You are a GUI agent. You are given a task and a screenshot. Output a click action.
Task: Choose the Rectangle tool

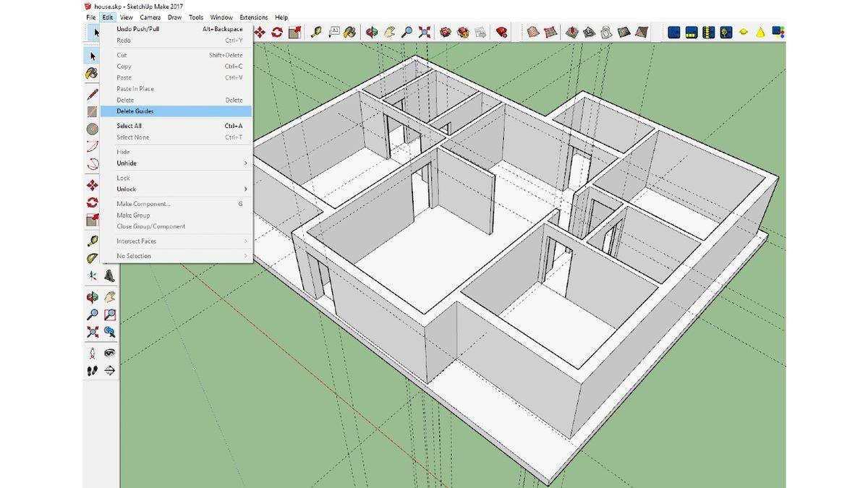[x=90, y=111]
